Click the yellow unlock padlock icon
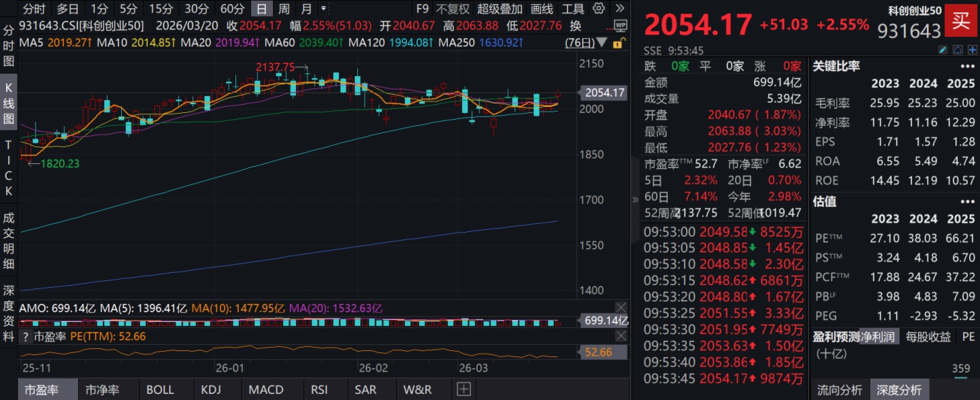 pos(617,44)
